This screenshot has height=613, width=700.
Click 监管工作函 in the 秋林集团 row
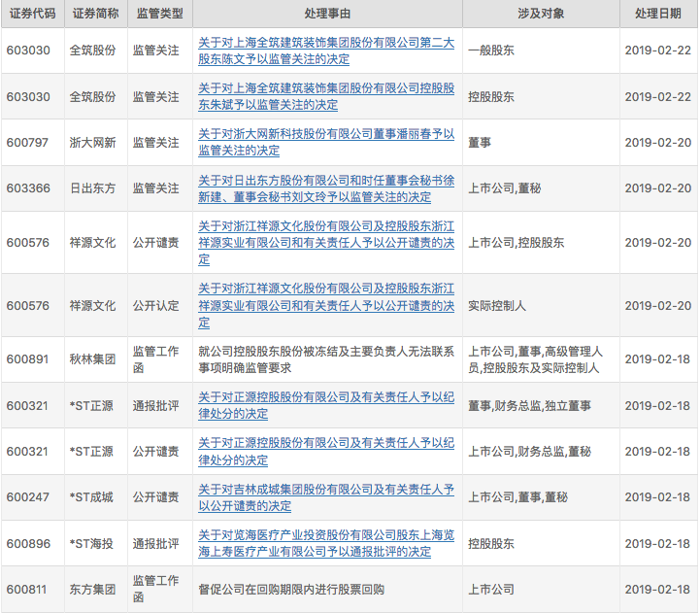pyautogui.click(x=155, y=359)
